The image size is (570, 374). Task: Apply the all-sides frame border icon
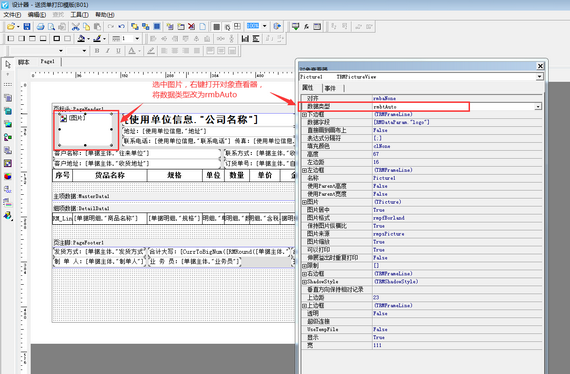57,39
